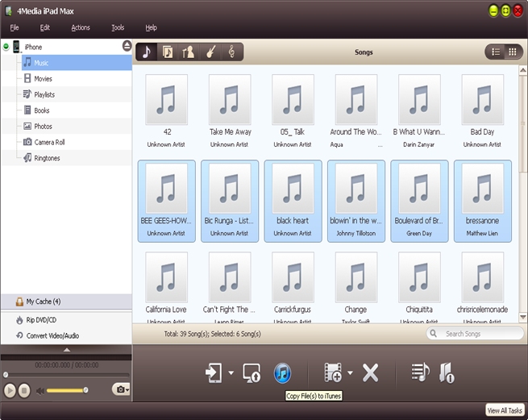
Task: Select blowin' in the w... song
Action: click(356, 201)
